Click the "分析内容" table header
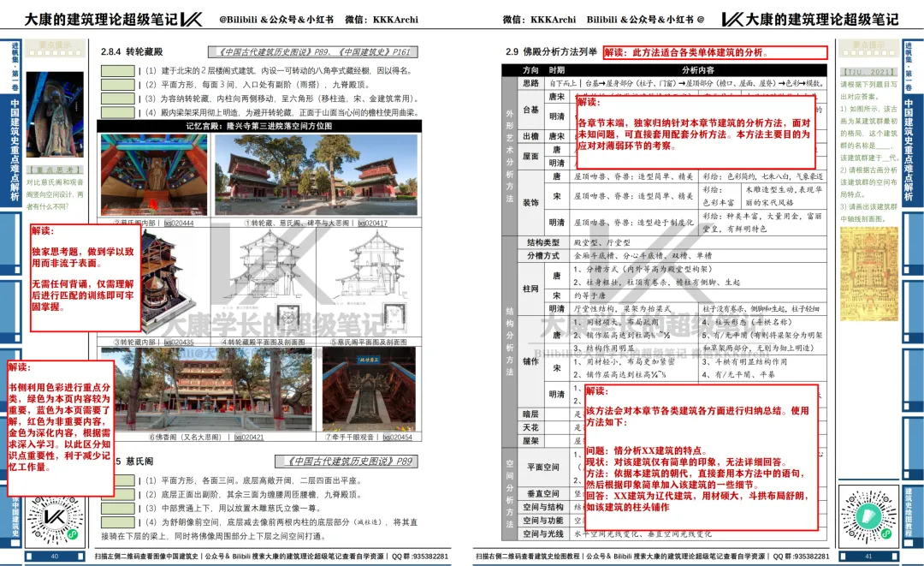This screenshot has height=566, width=924. [x=698, y=70]
